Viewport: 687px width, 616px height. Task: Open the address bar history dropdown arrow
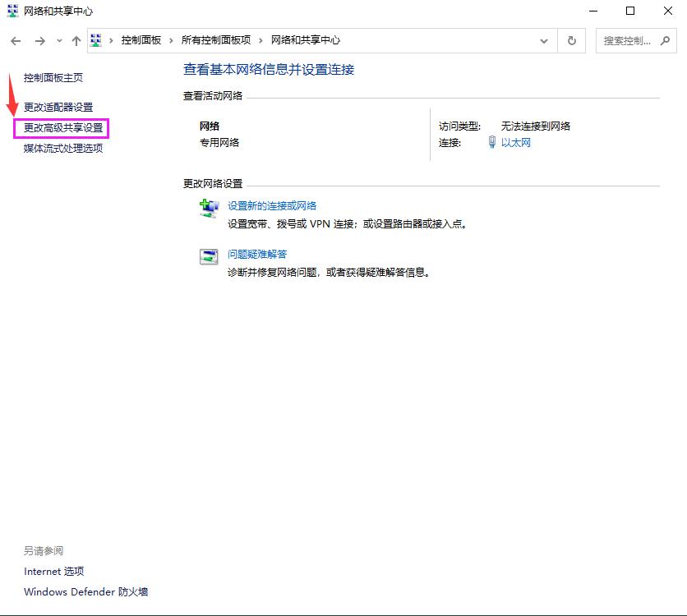pyautogui.click(x=544, y=40)
